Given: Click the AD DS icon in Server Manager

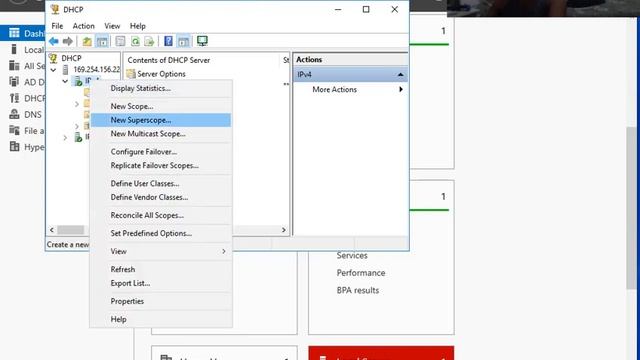Looking at the screenshot, I should pos(14,82).
